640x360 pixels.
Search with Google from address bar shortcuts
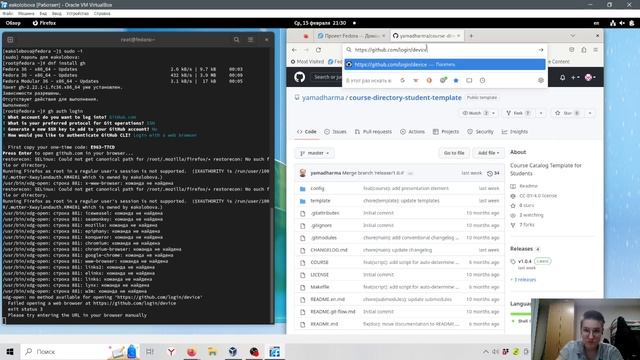tap(402, 81)
